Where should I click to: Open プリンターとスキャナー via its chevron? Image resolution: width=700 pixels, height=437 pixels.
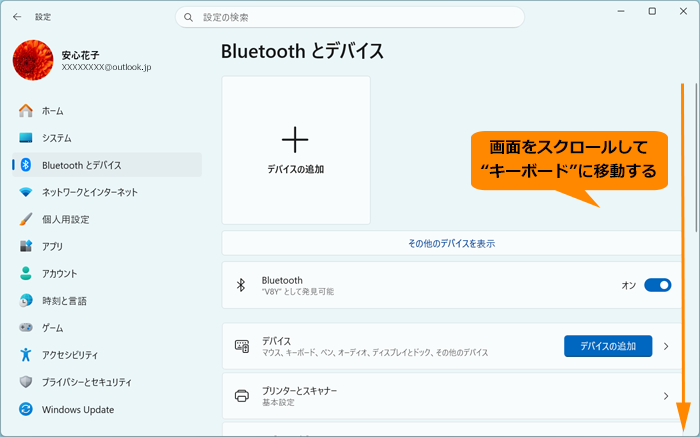[x=666, y=396]
